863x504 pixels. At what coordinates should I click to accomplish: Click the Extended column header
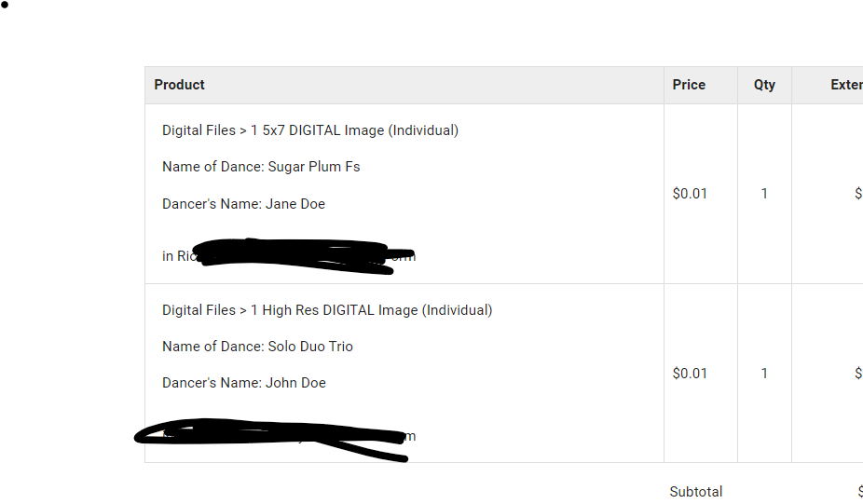pyautogui.click(x=846, y=85)
